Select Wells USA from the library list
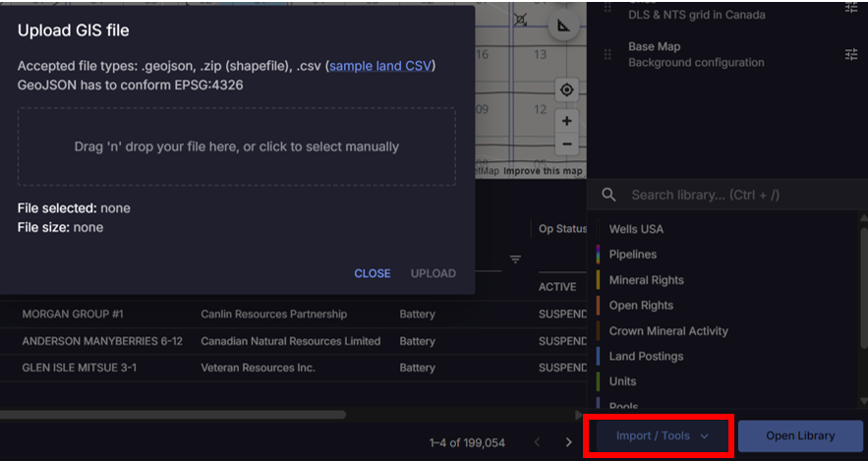Screen dimensions: 868x461 click(636, 229)
